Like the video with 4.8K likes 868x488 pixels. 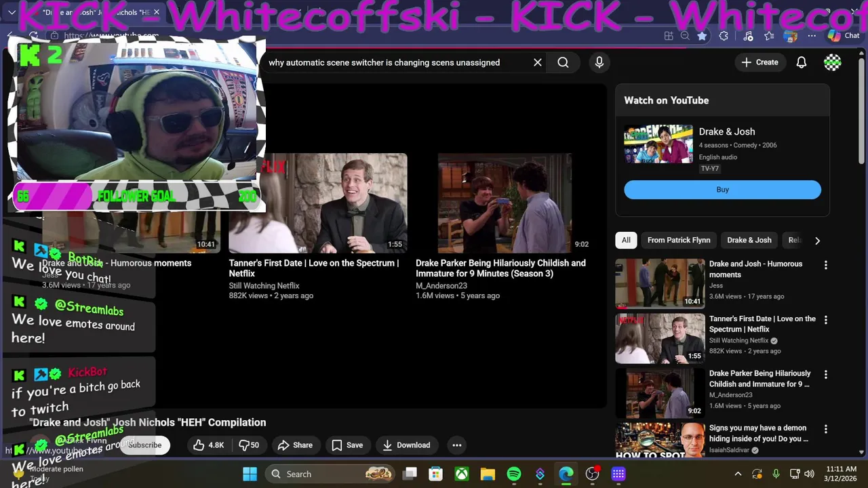tap(208, 445)
